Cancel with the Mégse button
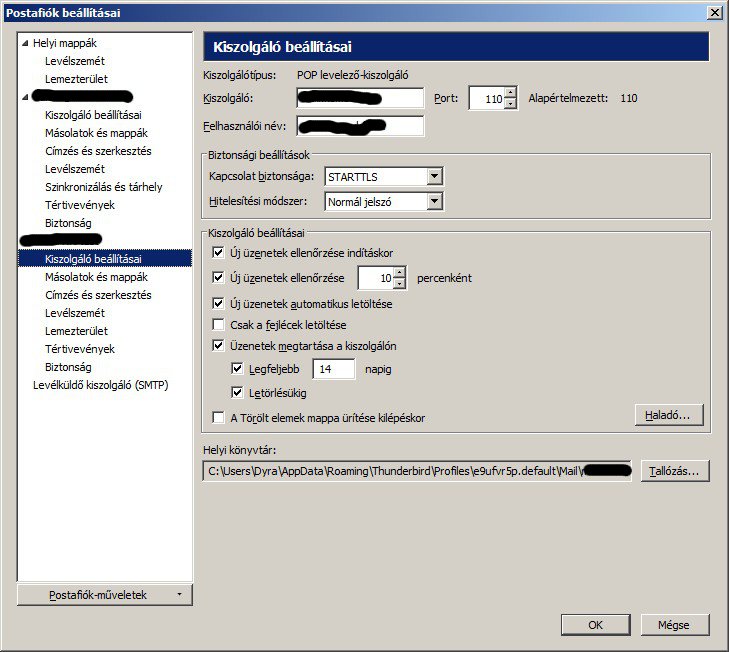 coord(675,625)
